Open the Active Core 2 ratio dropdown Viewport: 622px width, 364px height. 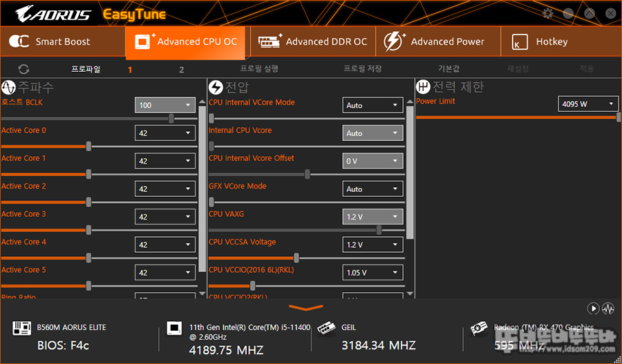click(165, 189)
